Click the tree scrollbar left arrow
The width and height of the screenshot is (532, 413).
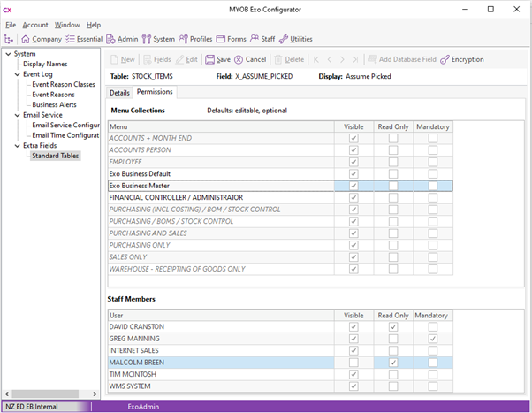[x=6, y=394]
